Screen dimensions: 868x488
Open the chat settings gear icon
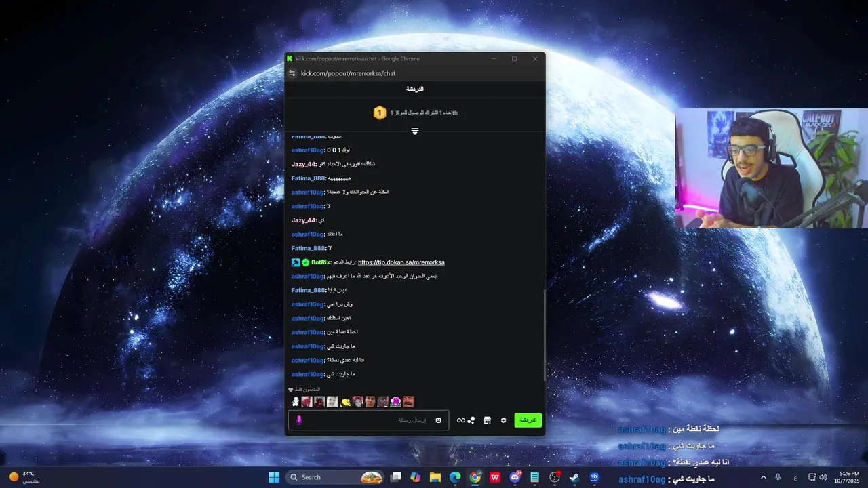pyautogui.click(x=503, y=420)
